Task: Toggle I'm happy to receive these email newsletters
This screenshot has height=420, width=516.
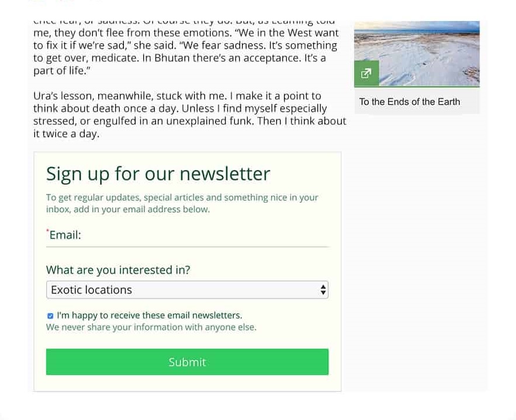Action: [50, 315]
